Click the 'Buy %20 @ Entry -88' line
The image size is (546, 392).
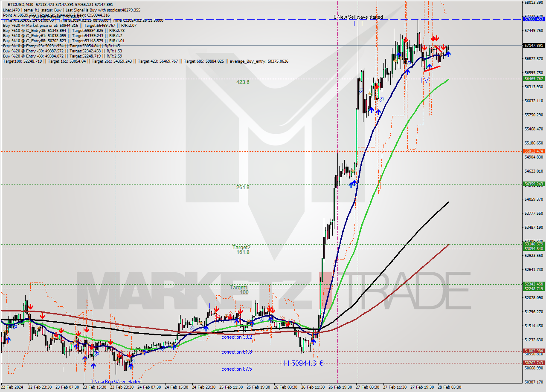(x=62, y=56)
